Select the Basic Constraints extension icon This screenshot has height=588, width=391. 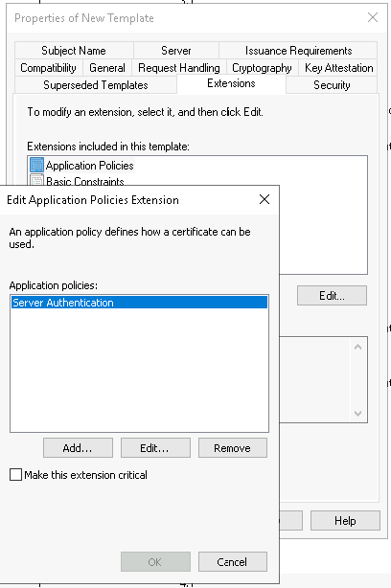pos(36,180)
